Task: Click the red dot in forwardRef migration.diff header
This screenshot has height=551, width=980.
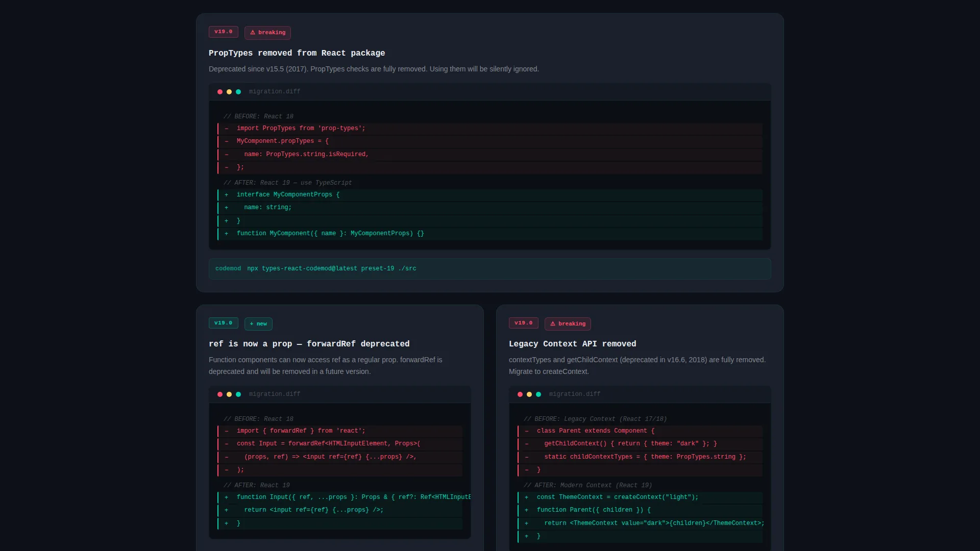Action: 220,394
